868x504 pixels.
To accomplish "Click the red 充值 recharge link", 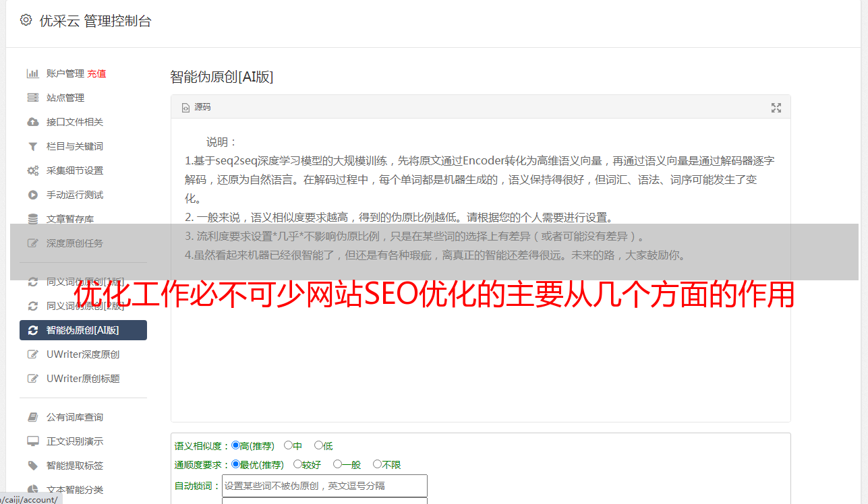I will 96,73.
